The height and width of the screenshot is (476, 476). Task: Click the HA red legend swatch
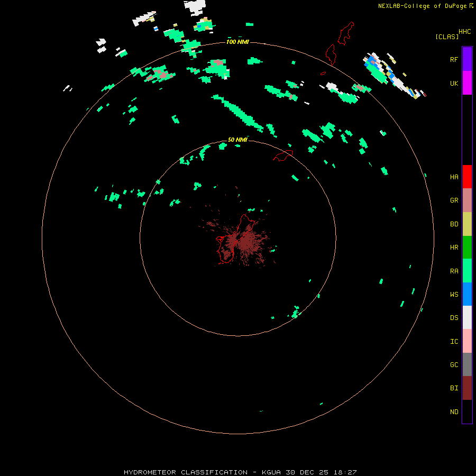467,177
